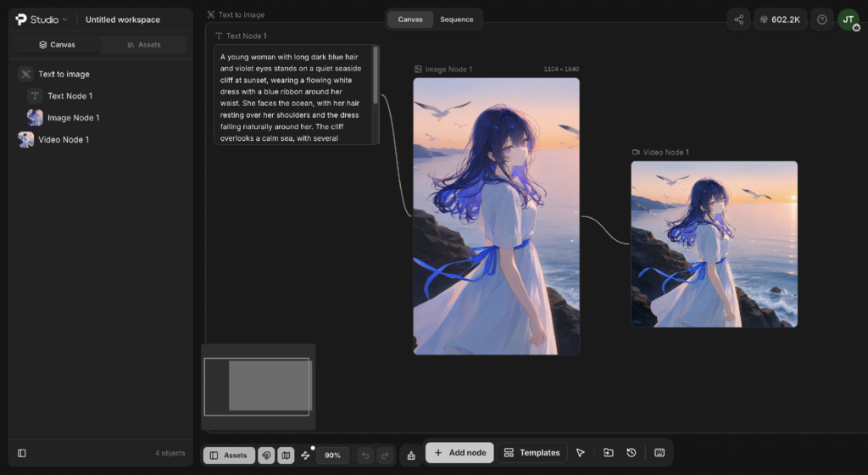Viewport: 868px width, 475px height.
Task: Open the share icon button
Action: click(x=738, y=20)
